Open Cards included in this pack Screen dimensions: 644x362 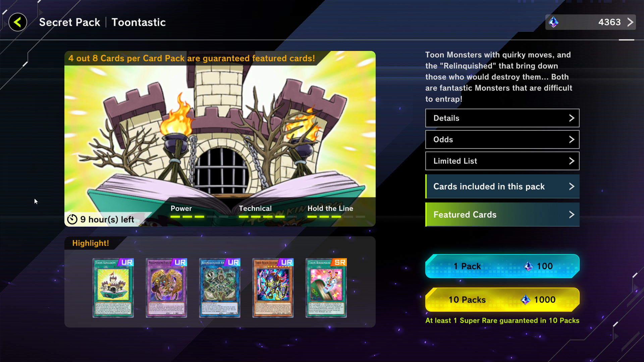pos(502,186)
